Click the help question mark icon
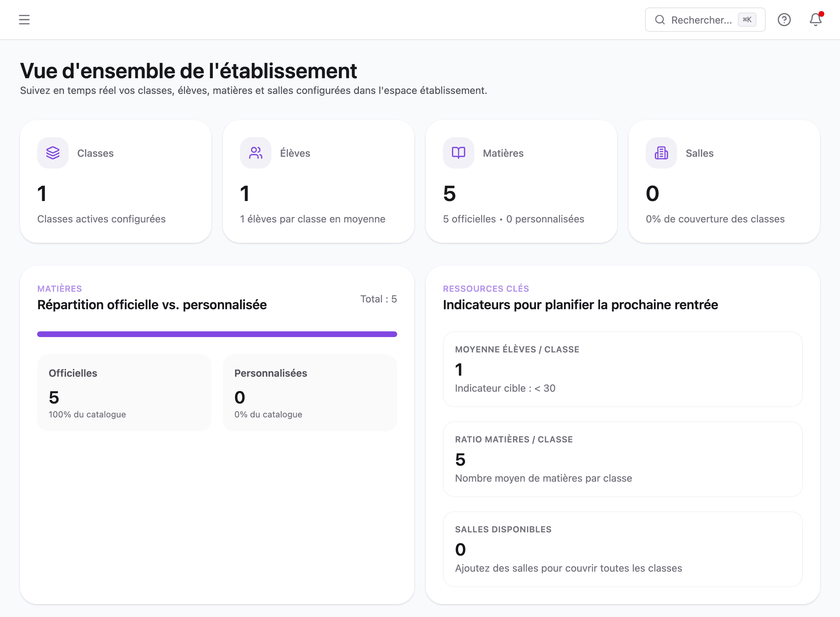The width and height of the screenshot is (840, 617). [784, 19]
